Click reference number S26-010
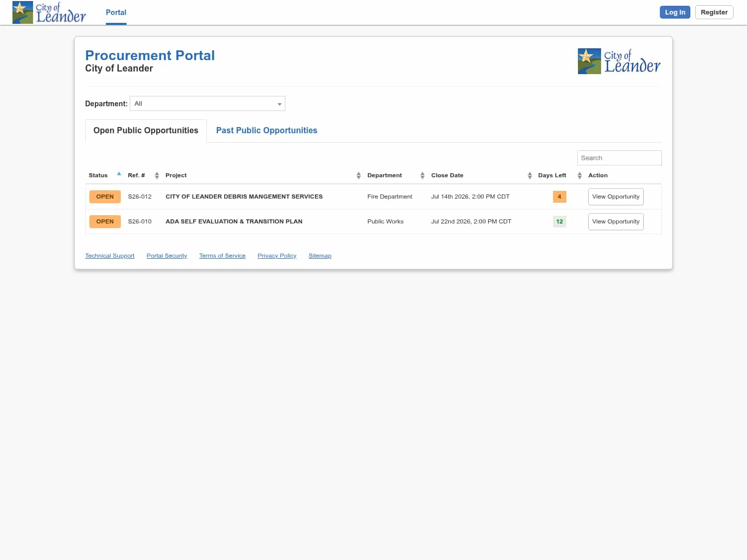The image size is (747, 560). pos(140,221)
